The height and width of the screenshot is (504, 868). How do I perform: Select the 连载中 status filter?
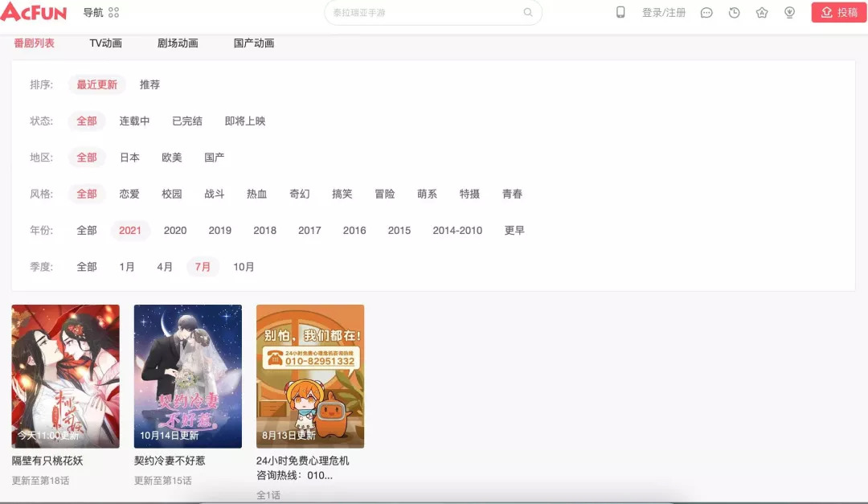point(134,121)
